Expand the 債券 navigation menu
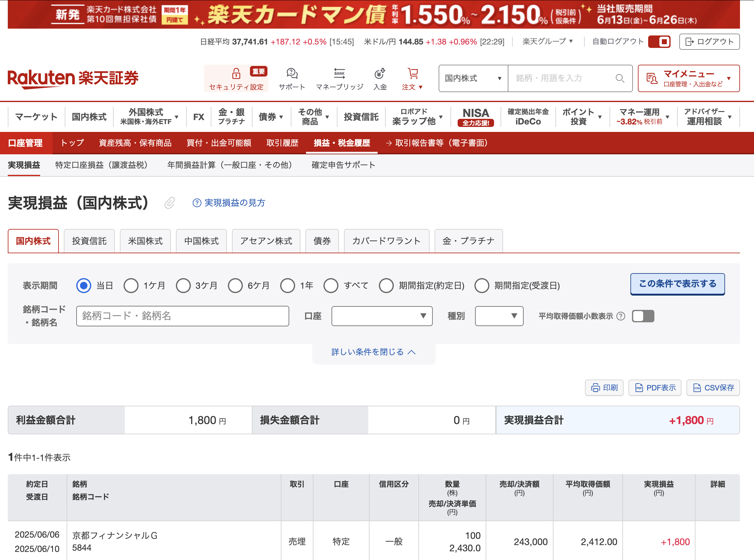 271,117
